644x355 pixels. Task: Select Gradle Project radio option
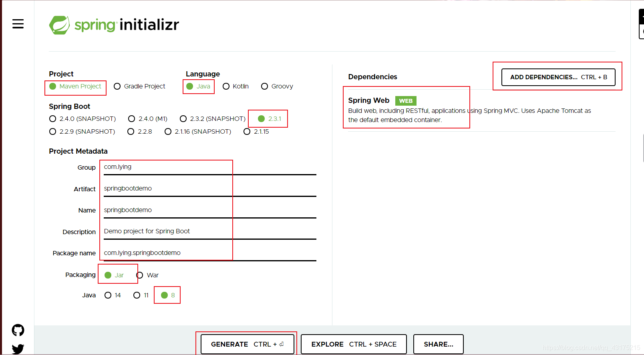click(139, 86)
